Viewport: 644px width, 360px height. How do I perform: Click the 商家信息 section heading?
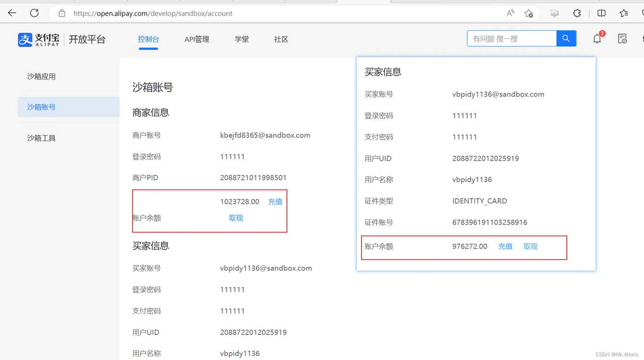tap(151, 113)
